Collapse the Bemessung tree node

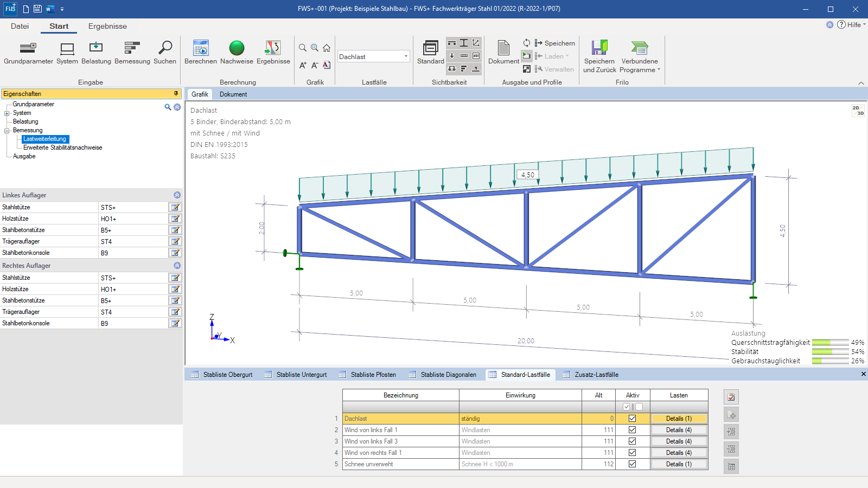[7, 131]
